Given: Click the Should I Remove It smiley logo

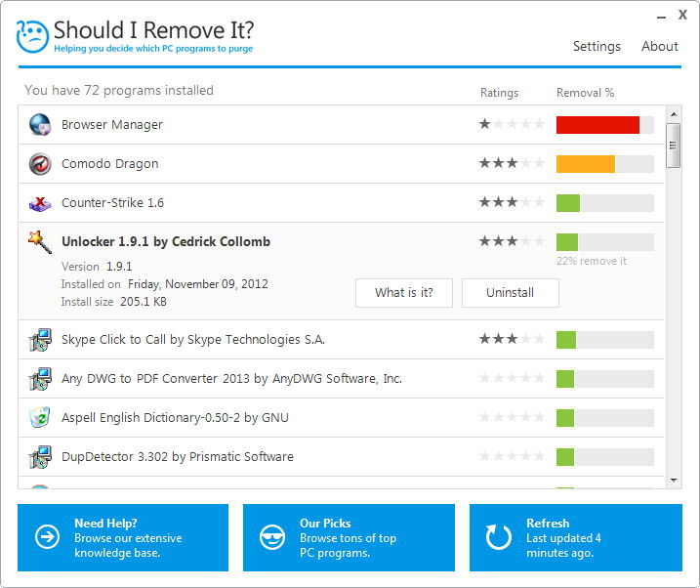Looking at the screenshot, I should (x=32, y=36).
